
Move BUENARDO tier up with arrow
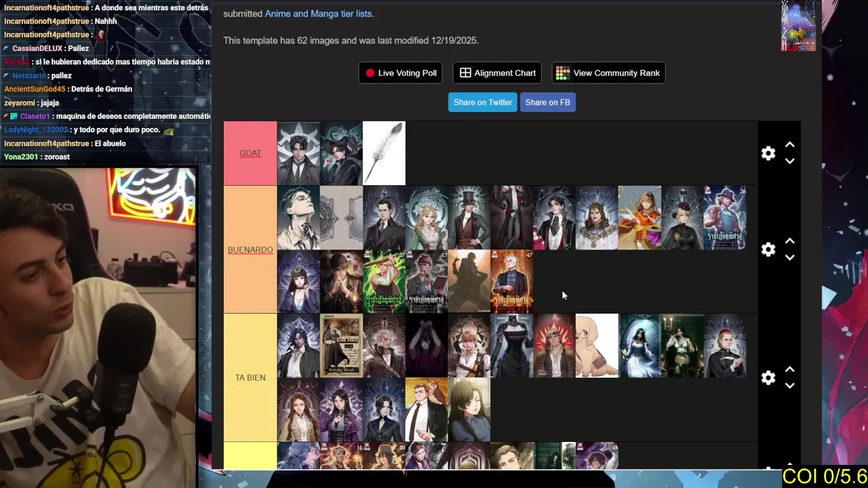[x=789, y=241]
